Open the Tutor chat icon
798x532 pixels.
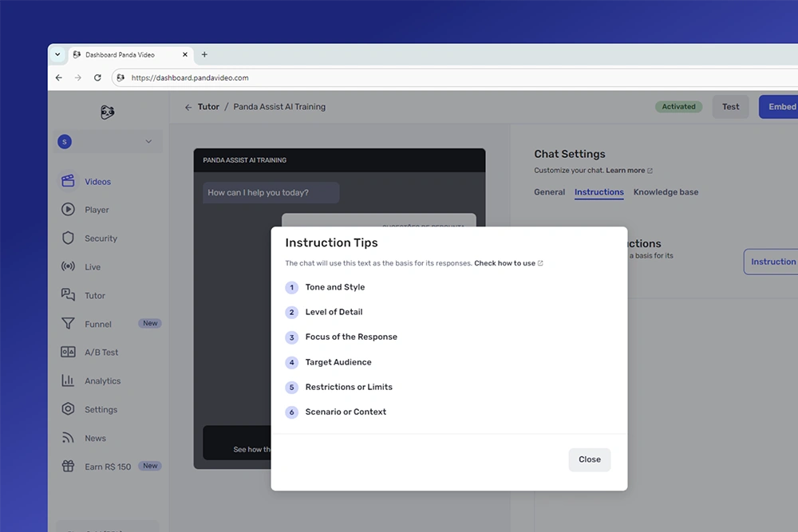pyautogui.click(x=68, y=295)
